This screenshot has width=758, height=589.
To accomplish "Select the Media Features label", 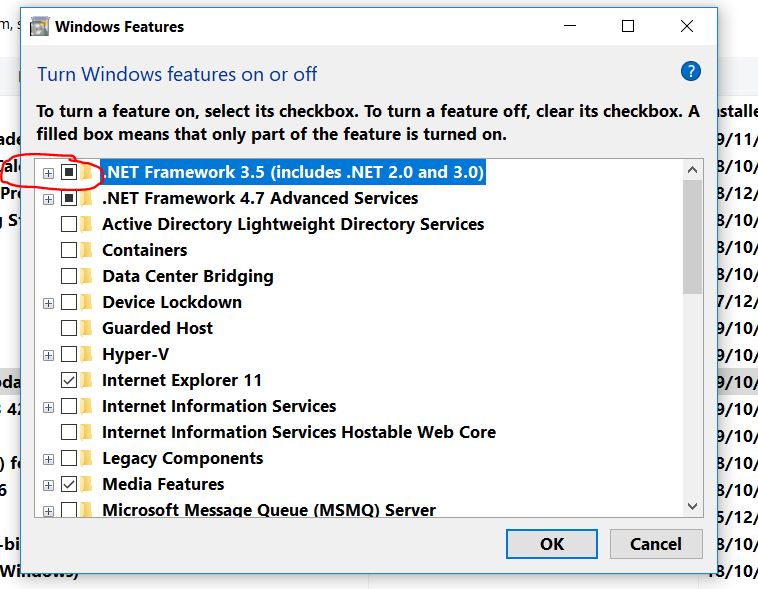I will pos(163,484).
